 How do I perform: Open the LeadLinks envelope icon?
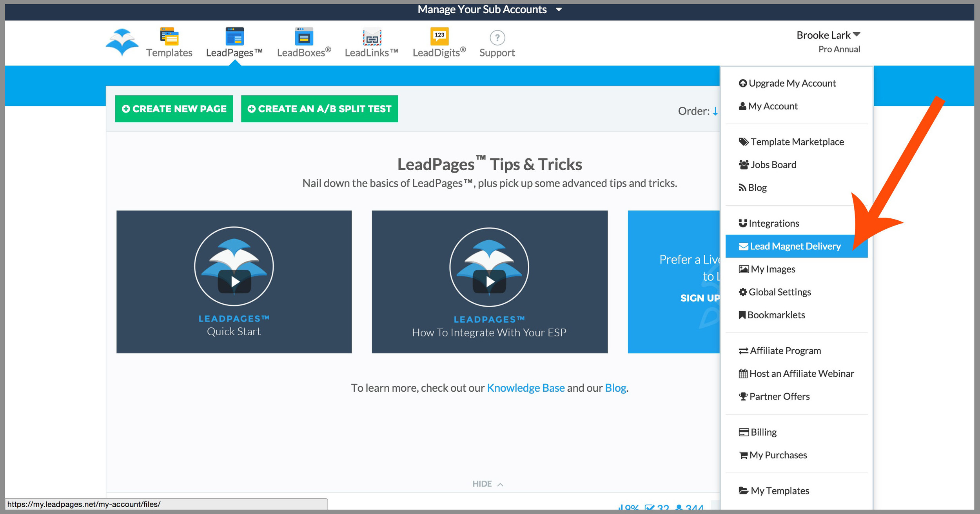coord(372,38)
